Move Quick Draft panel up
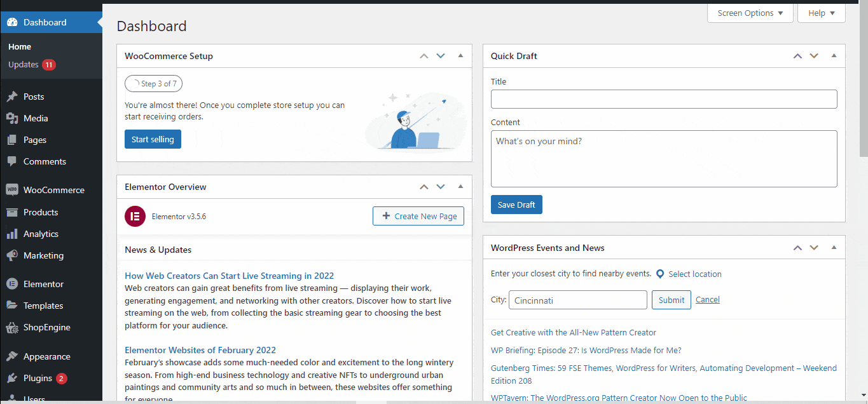868x404 pixels. [797, 56]
